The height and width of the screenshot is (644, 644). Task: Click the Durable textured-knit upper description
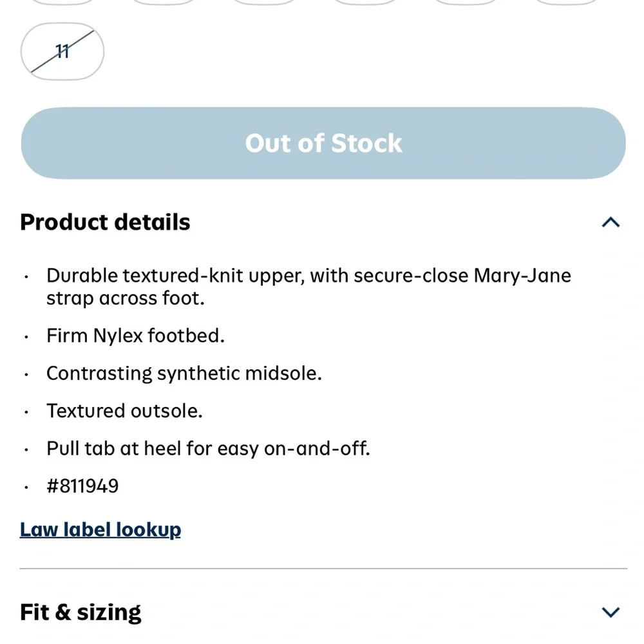[309, 287]
